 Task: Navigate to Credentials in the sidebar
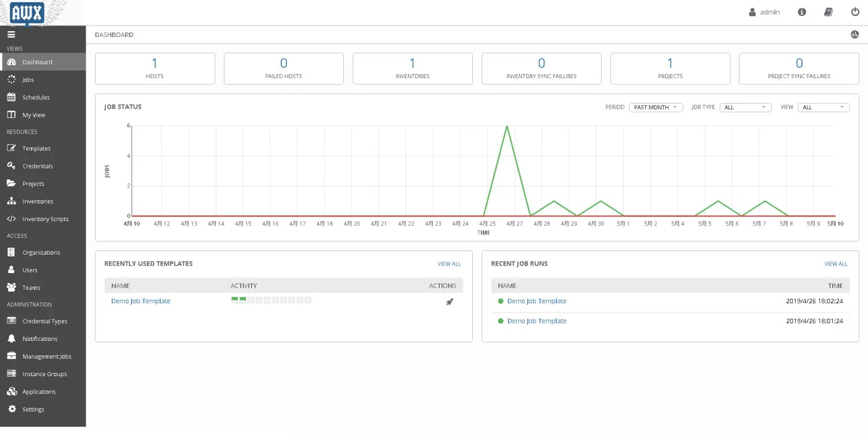click(x=38, y=166)
